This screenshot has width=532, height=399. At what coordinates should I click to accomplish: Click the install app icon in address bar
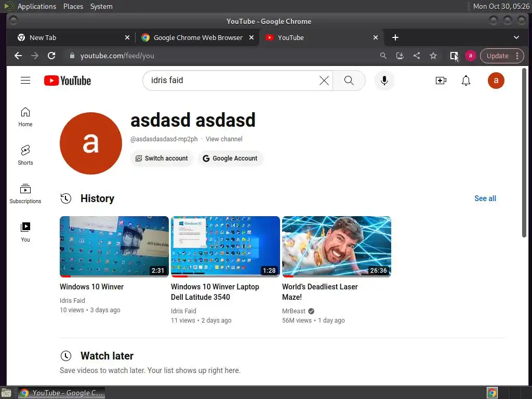(x=400, y=56)
